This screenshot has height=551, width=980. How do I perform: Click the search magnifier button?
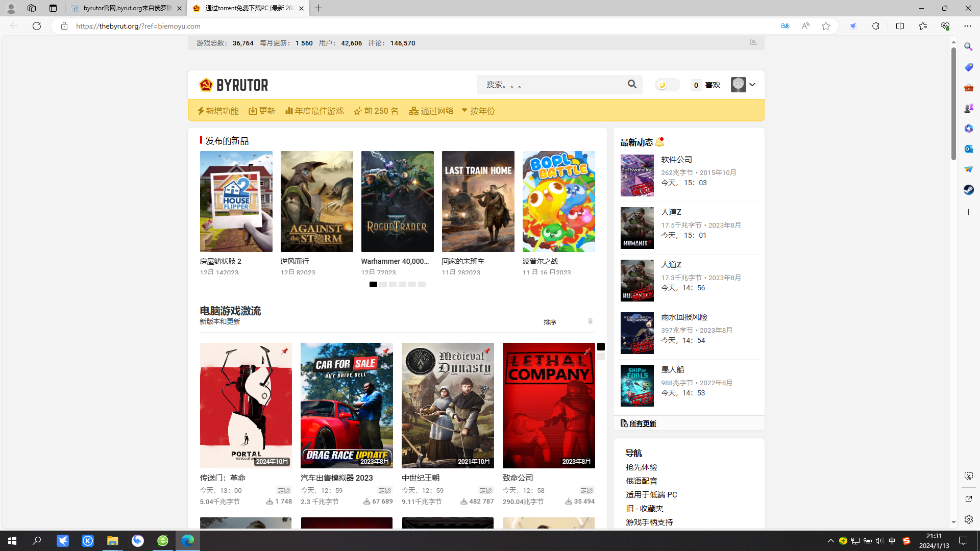tap(632, 84)
